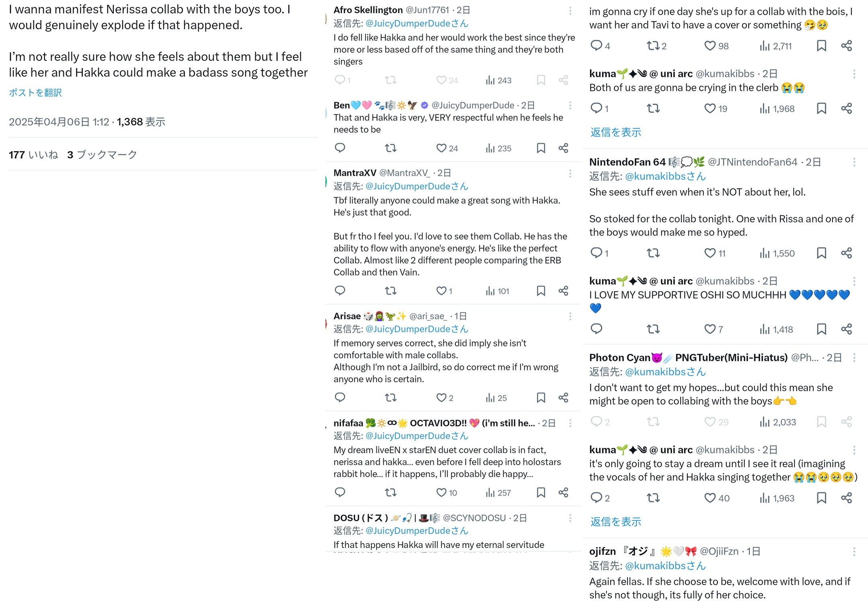Expand 返信を表示 below crying in the clerb
Image resolution: width=868 pixels, height=601 pixels.
(x=615, y=132)
